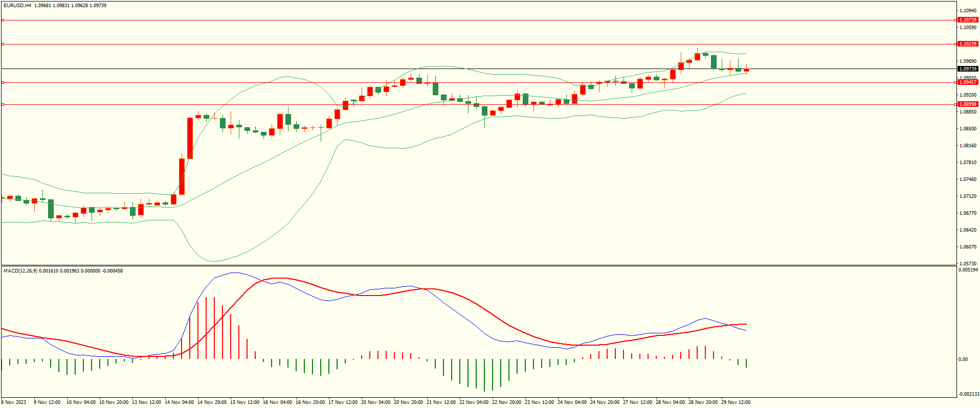The height and width of the screenshot is (408, 980).
Task: Click the 28 Nov 20:00 time label
Action: [x=703, y=402]
